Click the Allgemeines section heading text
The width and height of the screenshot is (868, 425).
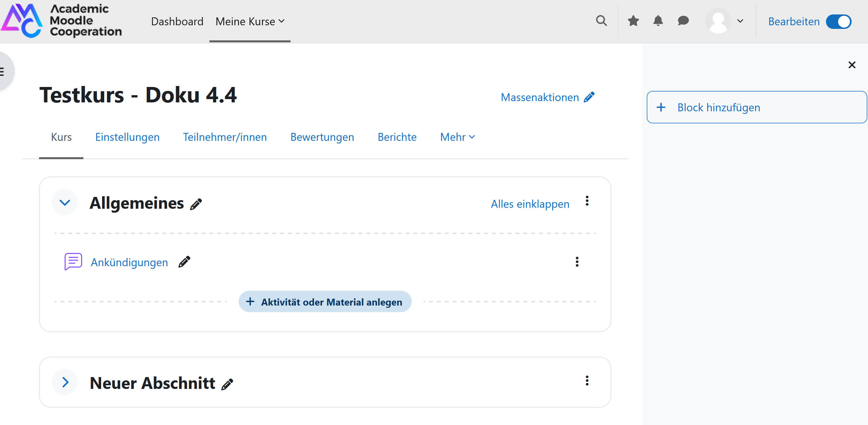pyautogui.click(x=137, y=203)
